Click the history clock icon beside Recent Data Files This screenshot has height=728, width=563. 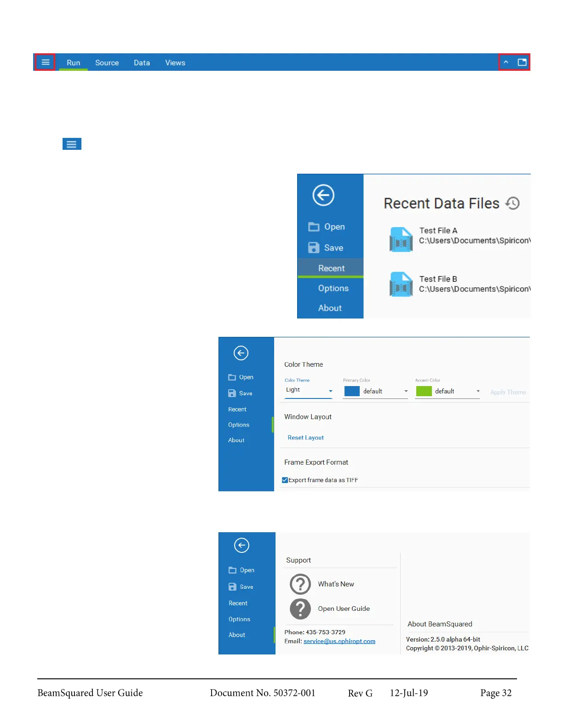click(x=512, y=203)
